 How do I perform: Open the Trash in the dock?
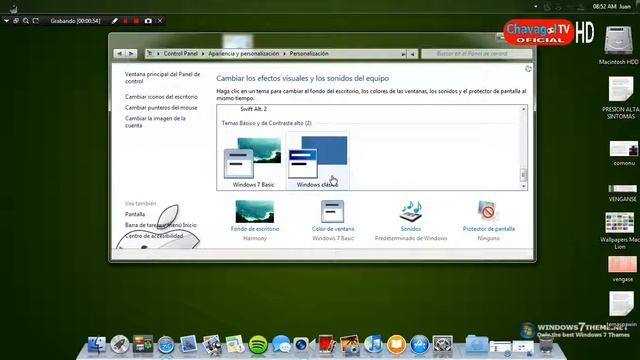[x=546, y=345]
